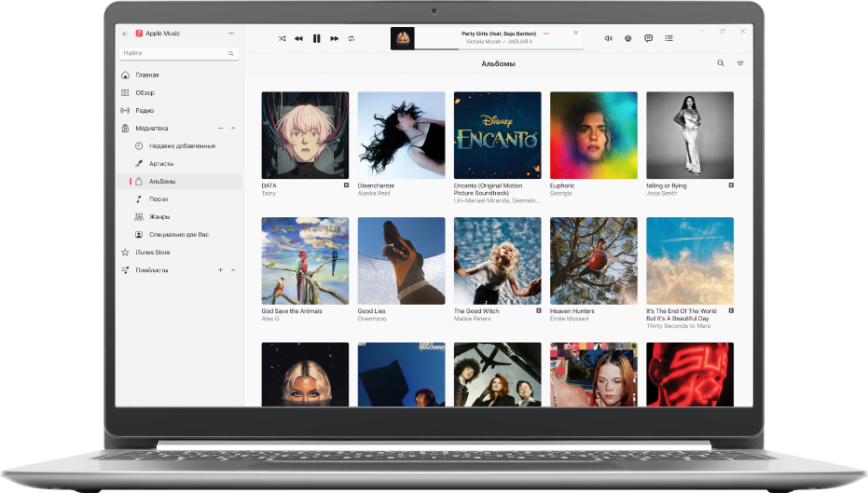
Task: Open the Euphoric album cover
Action: [593, 135]
